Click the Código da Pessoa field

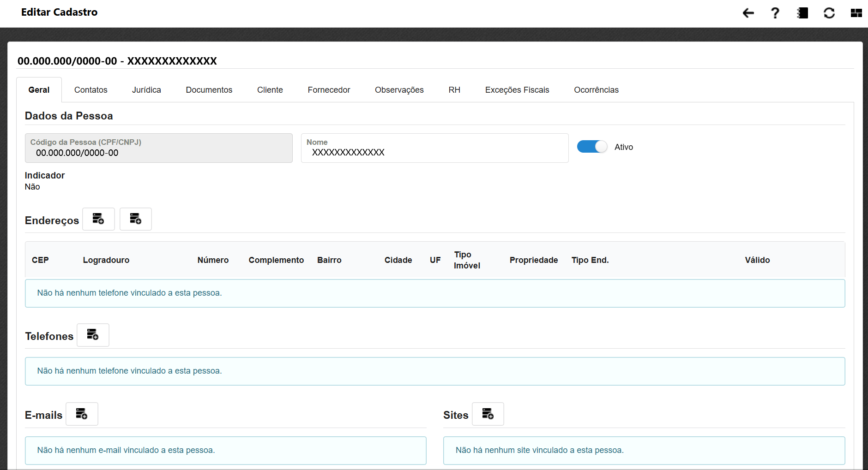pos(158,152)
